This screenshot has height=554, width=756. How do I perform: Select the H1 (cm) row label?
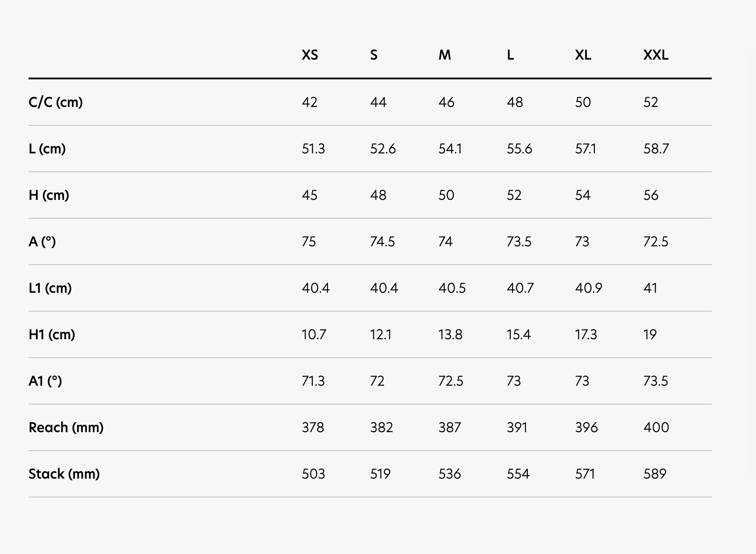pyautogui.click(x=52, y=334)
